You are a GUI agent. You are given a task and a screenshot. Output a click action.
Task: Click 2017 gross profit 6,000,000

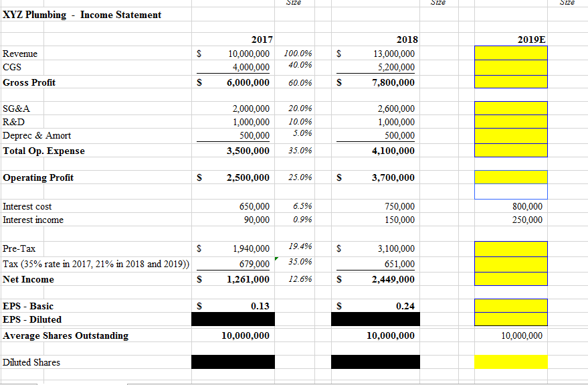(x=248, y=82)
